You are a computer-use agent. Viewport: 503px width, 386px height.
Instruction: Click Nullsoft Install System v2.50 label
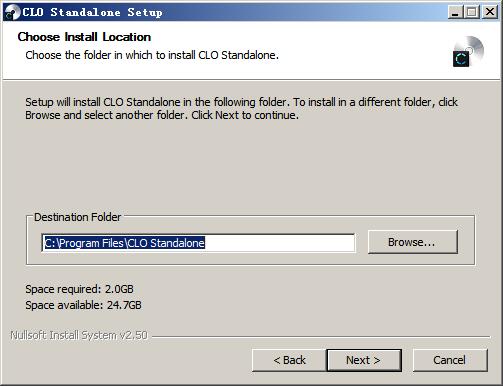pyautogui.click(x=79, y=335)
